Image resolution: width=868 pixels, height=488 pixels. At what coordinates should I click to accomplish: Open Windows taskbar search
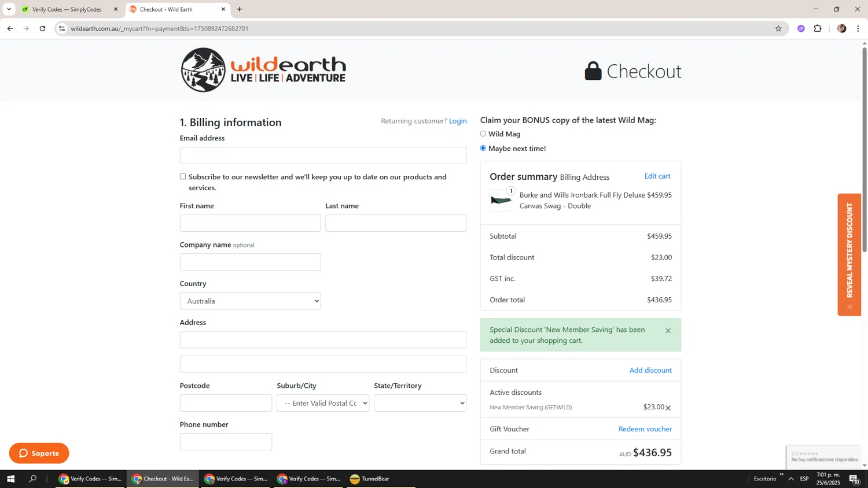33,479
